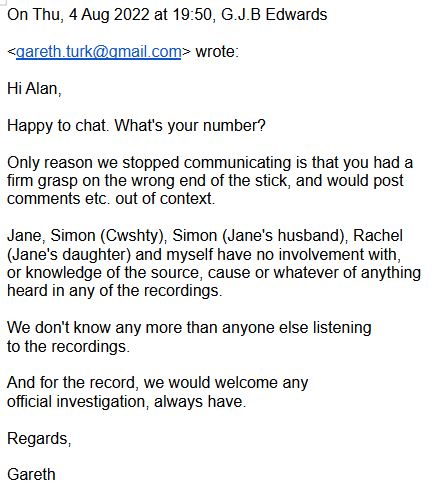This screenshot has width=433, height=494.
Task: Click the text '(Jane's daughter)'
Action: pos(69,255)
